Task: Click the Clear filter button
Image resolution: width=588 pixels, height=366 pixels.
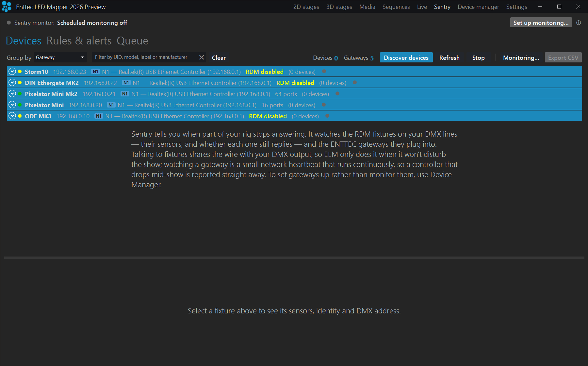Action: pyautogui.click(x=219, y=58)
